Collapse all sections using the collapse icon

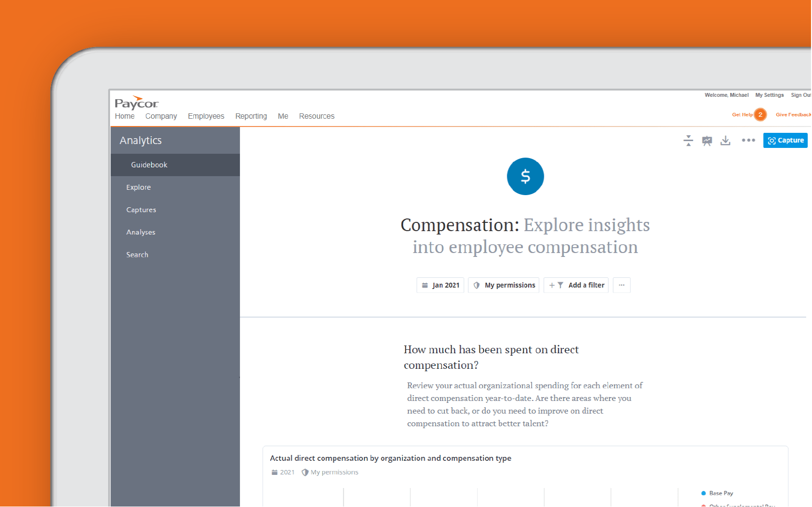[x=688, y=141]
